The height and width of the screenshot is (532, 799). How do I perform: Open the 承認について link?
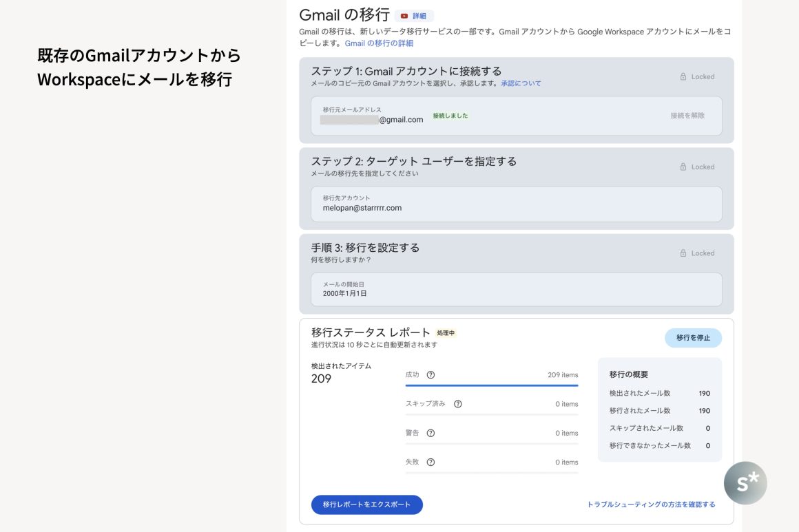521,83
